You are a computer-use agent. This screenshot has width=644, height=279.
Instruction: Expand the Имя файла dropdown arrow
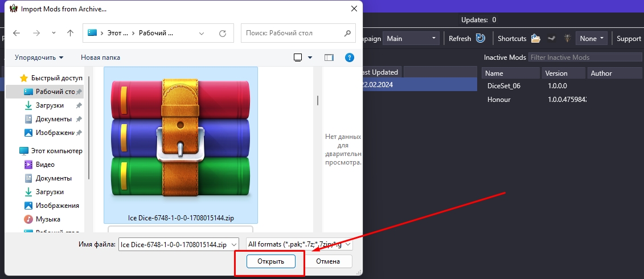234,244
